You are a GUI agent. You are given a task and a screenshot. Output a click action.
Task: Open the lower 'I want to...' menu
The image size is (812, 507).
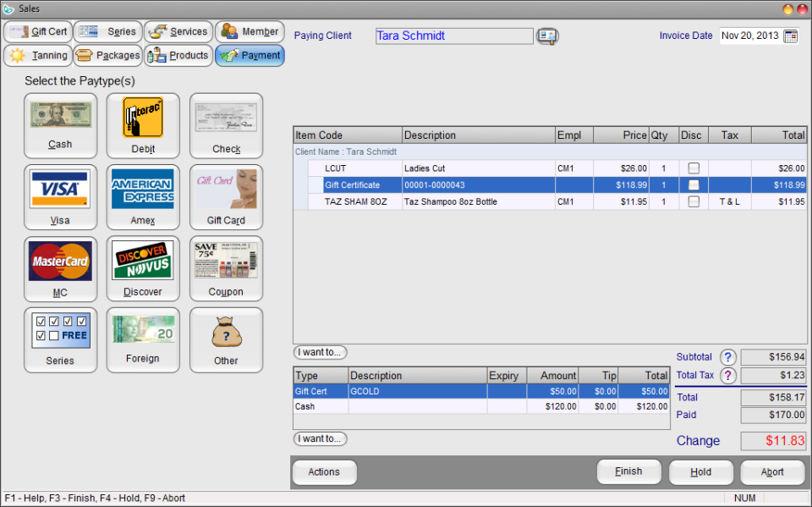tap(320, 438)
